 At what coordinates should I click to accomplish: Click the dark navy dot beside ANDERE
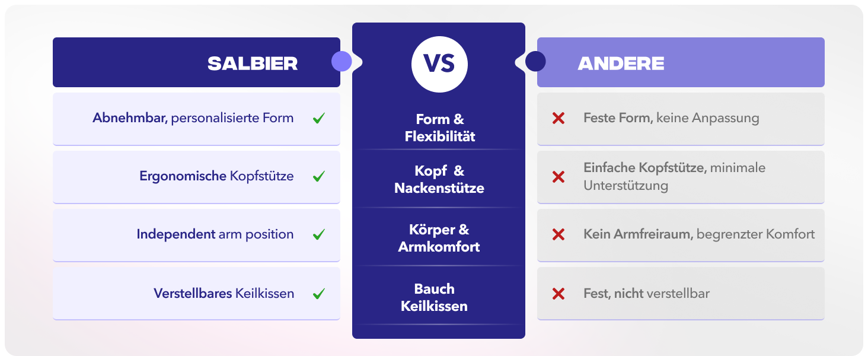535,61
